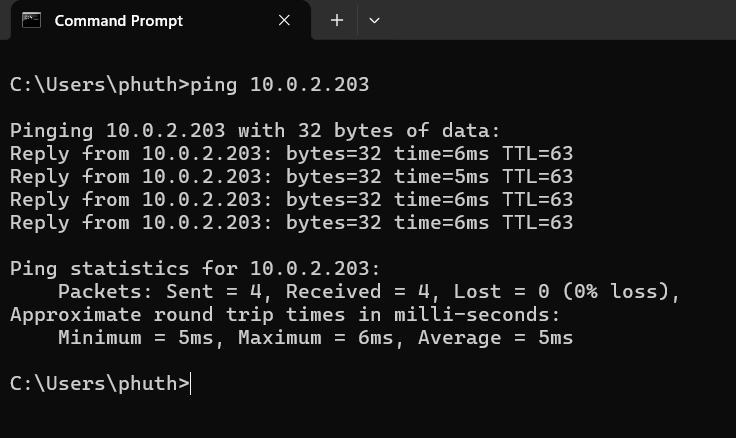The width and height of the screenshot is (736, 438).
Task: Close the Command Prompt tab
Action: [x=284, y=20]
